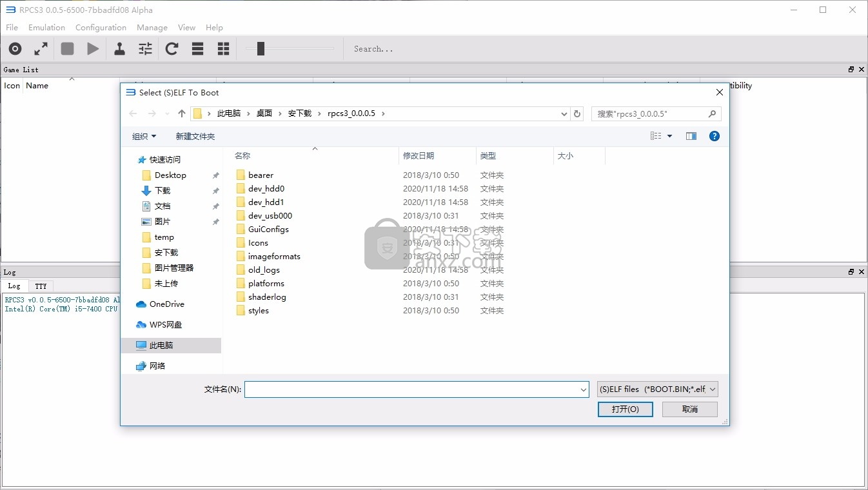Click the 取消 cancel button
Image resolution: width=868 pixels, height=490 pixels.
coord(690,409)
